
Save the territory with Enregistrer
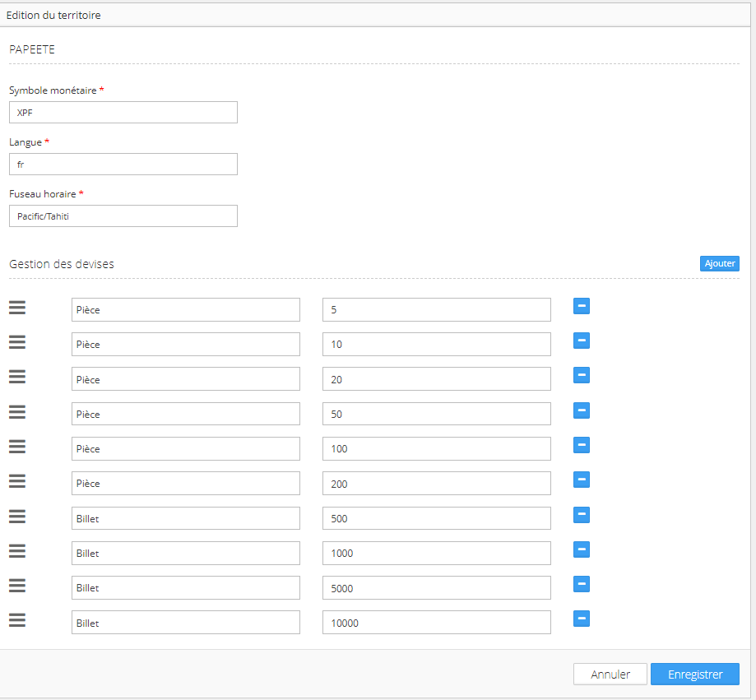694,675
